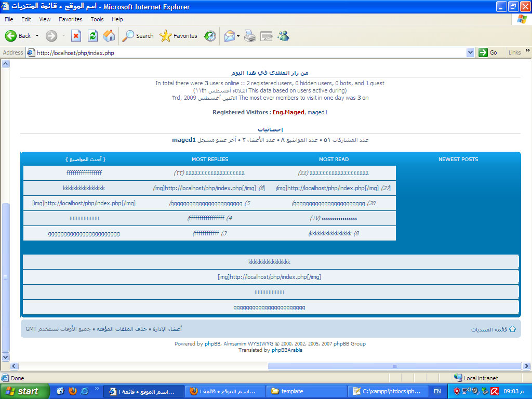
Task: Open the Favorites menu
Action: 70,19
